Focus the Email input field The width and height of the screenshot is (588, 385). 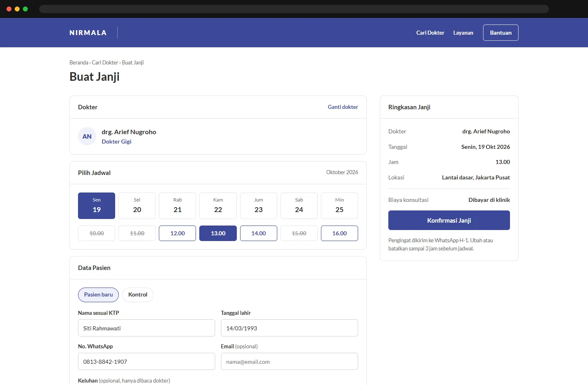pyautogui.click(x=290, y=361)
